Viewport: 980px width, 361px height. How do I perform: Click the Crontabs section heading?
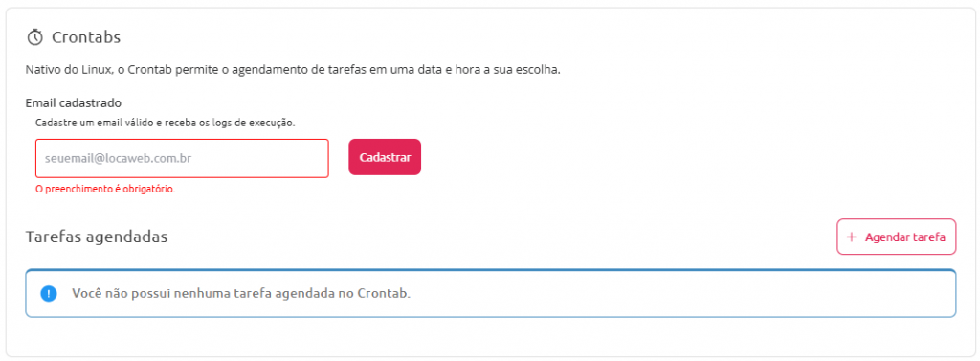(x=85, y=37)
